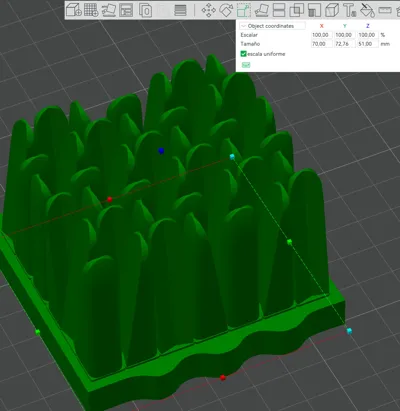Open the Object coordinates dropdown
The height and width of the screenshot is (411, 400).
[x=272, y=26]
